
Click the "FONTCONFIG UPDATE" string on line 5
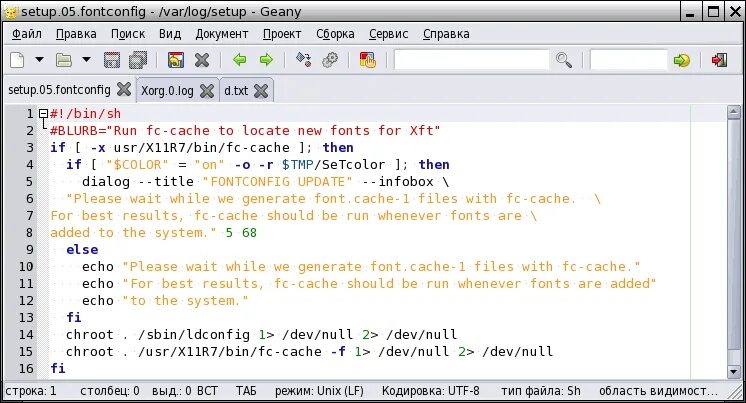(x=277, y=182)
